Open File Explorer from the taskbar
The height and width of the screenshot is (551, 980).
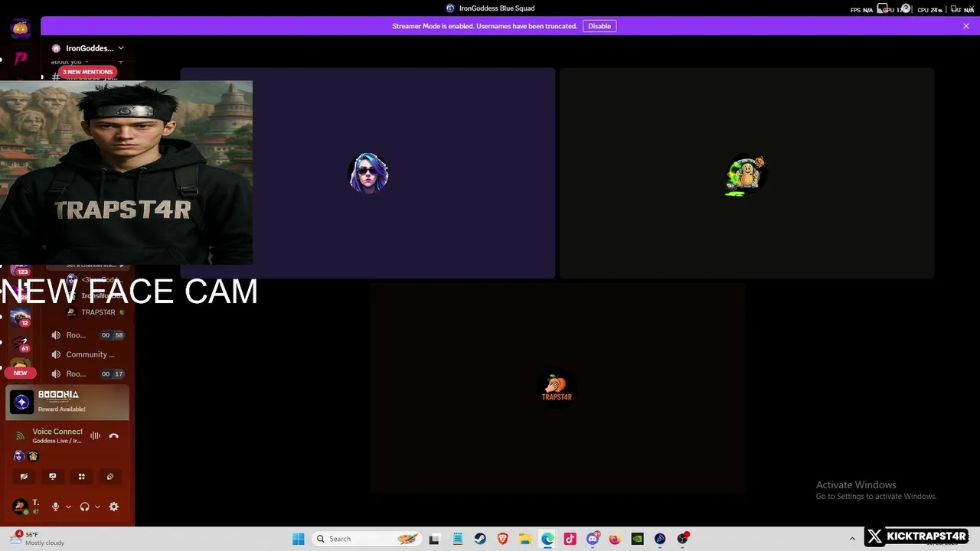524,539
